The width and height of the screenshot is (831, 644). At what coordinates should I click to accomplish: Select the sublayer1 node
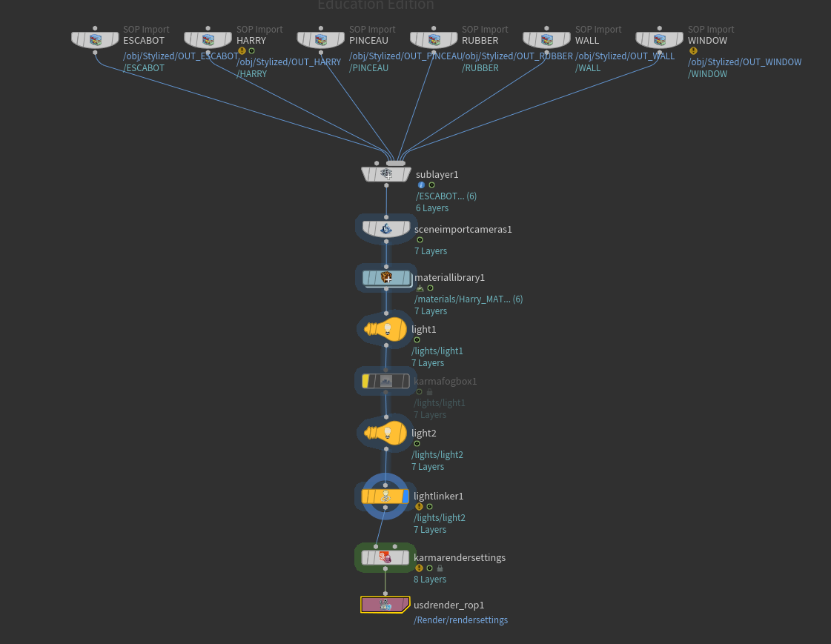pos(385,174)
